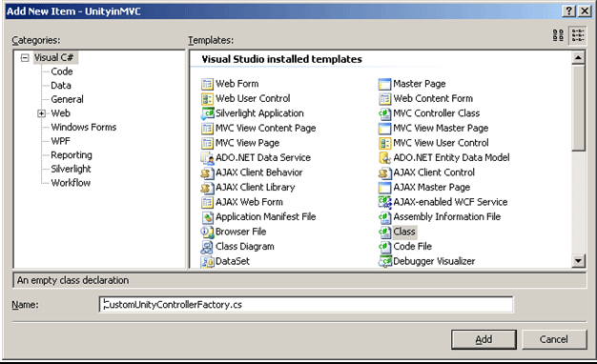Switch templates to large icons view

558,35
